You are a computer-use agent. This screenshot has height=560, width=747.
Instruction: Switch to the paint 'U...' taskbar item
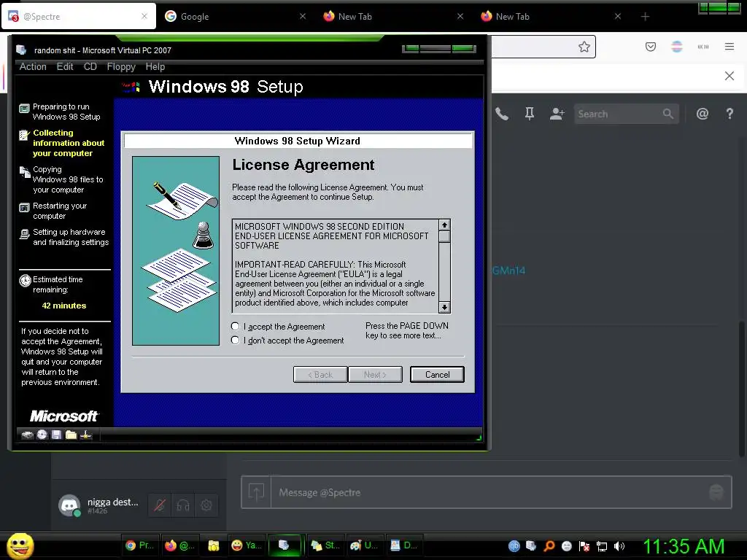pos(365,545)
